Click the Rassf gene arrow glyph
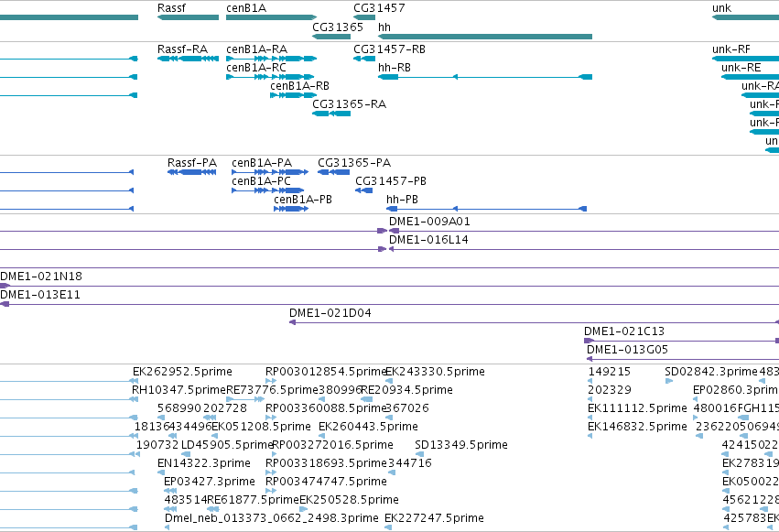The image size is (779, 532). (x=188, y=17)
